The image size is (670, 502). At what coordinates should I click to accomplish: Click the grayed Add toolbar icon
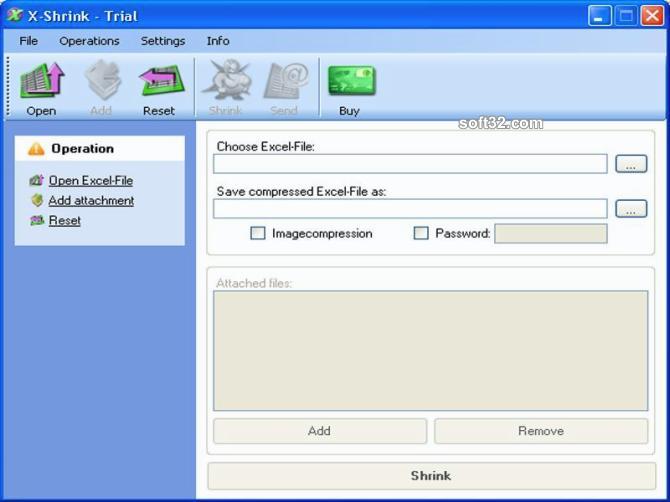click(x=103, y=80)
